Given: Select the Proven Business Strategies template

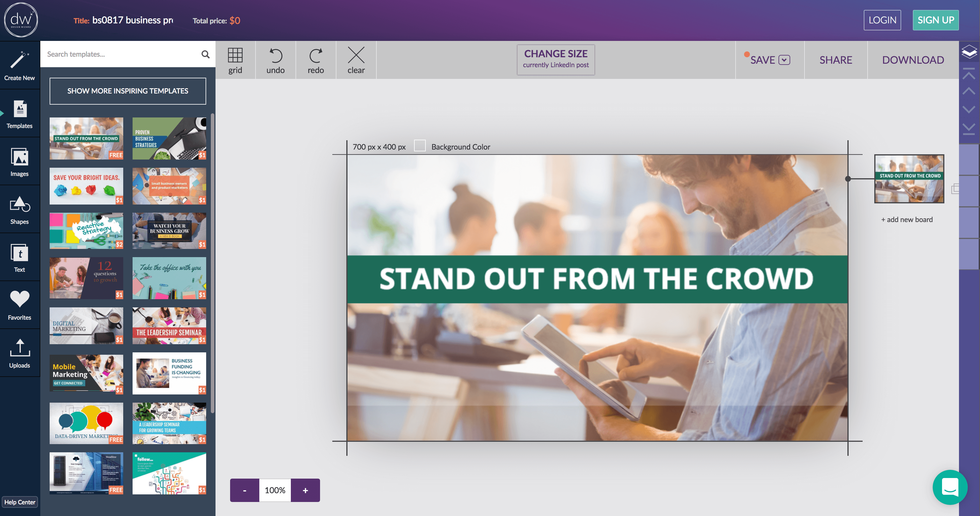Looking at the screenshot, I should 169,138.
